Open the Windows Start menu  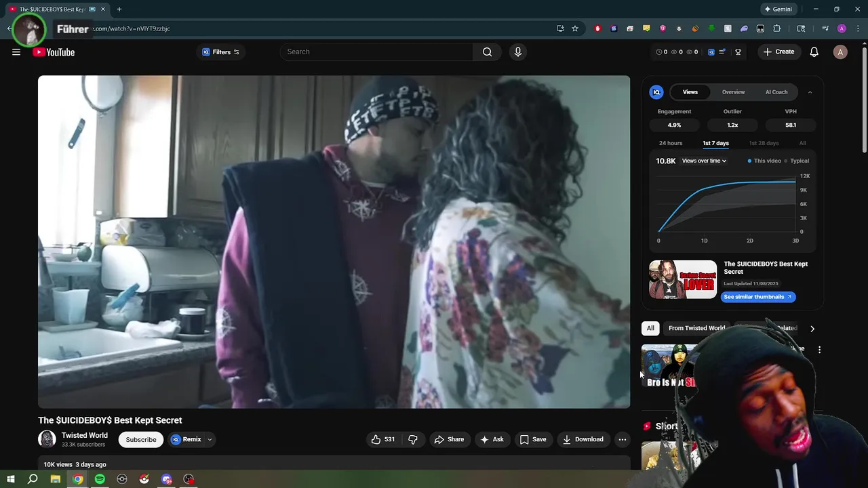pyautogui.click(x=11, y=479)
